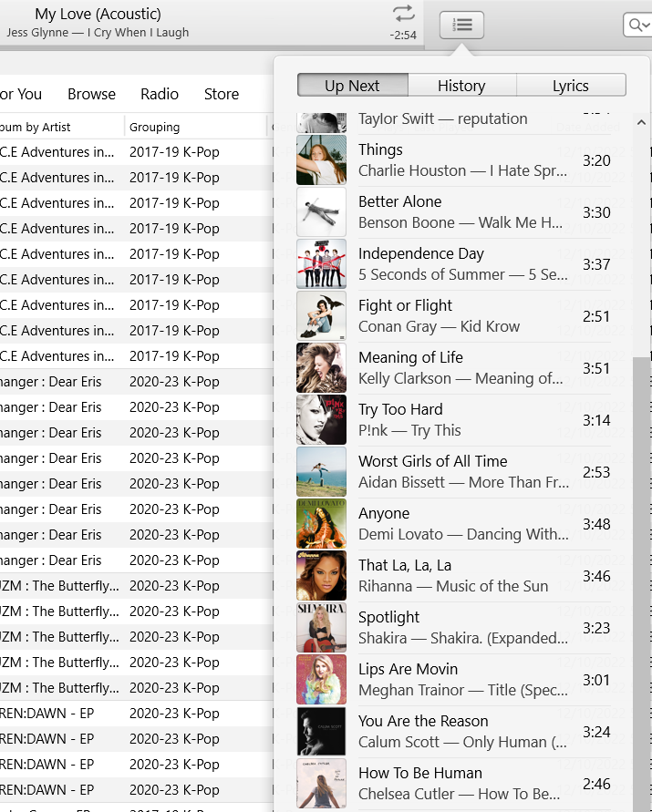This screenshot has height=812, width=652.
Task: Select first 2020-23 K-Pop grouping row
Action: click(x=174, y=382)
